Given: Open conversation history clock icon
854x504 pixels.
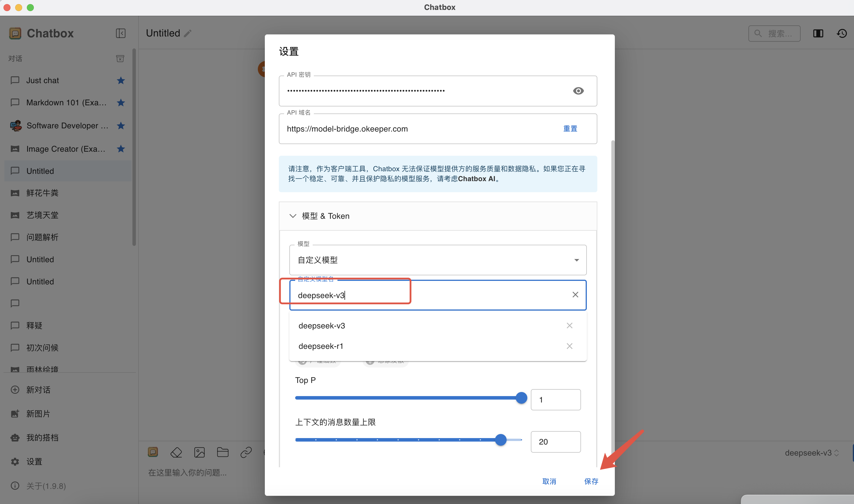Looking at the screenshot, I should [842, 33].
